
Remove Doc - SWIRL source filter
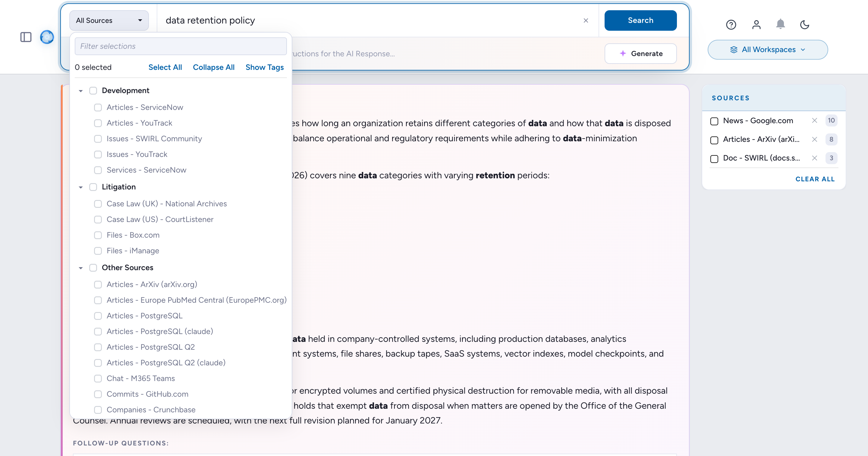[x=814, y=158]
